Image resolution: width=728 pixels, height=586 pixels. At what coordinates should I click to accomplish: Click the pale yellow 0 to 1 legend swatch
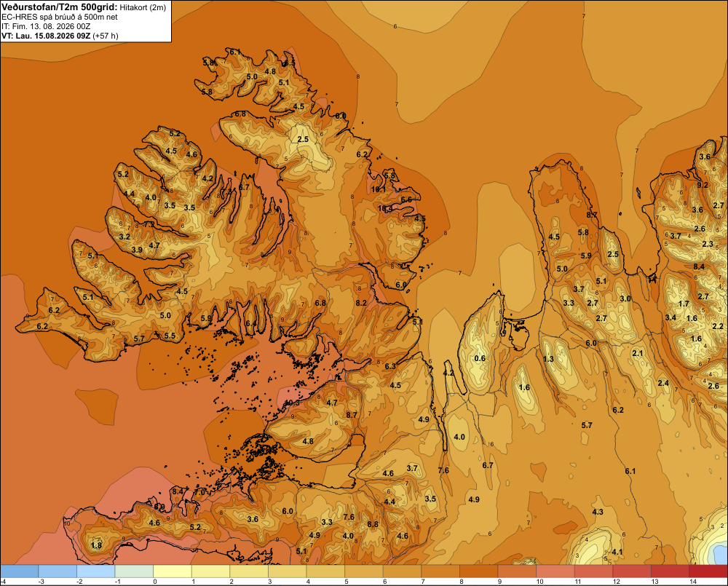pyautogui.click(x=173, y=571)
